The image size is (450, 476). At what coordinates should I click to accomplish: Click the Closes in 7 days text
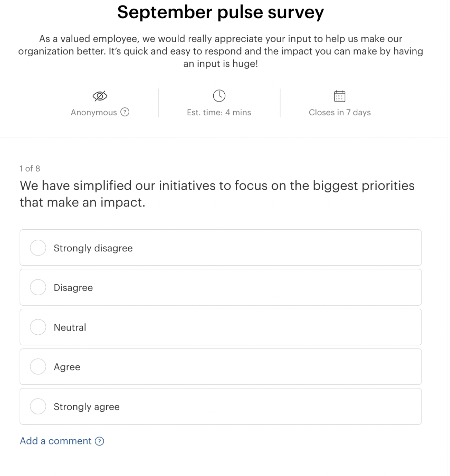click(340, 112)
